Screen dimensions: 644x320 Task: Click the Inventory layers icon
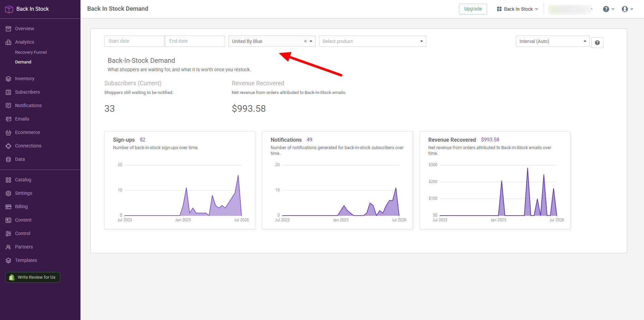coord(8,79)
